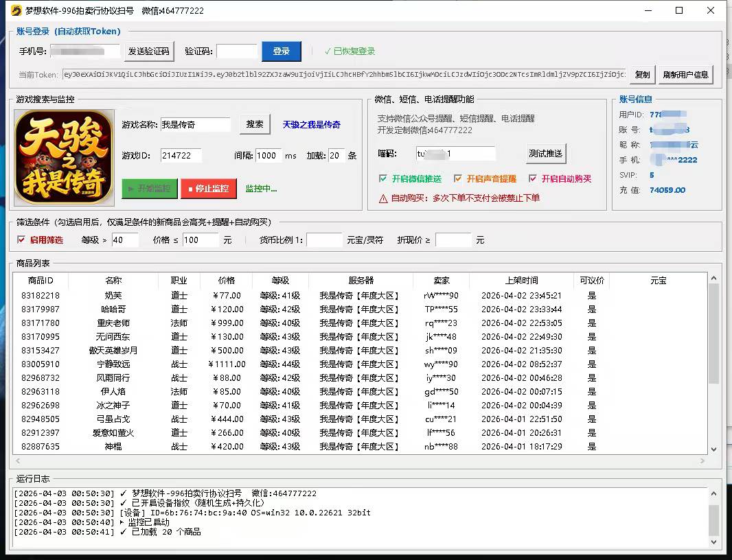Image resolution: width=732 pixels, height=560 pixels.
Task: Copy token with the 复制 button
Action: coord(642,74)
